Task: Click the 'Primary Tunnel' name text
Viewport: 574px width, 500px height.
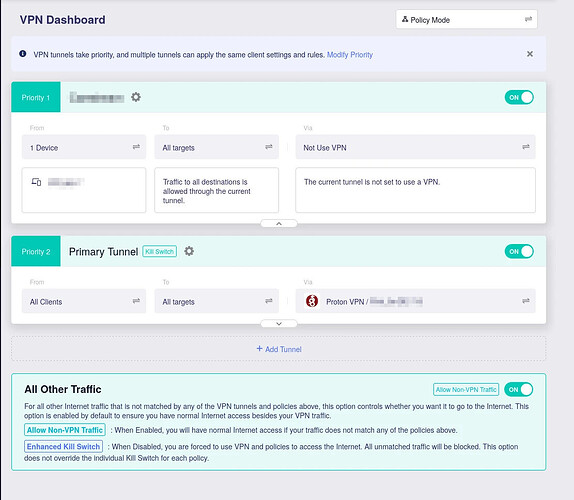Action: tap(103, 251)
